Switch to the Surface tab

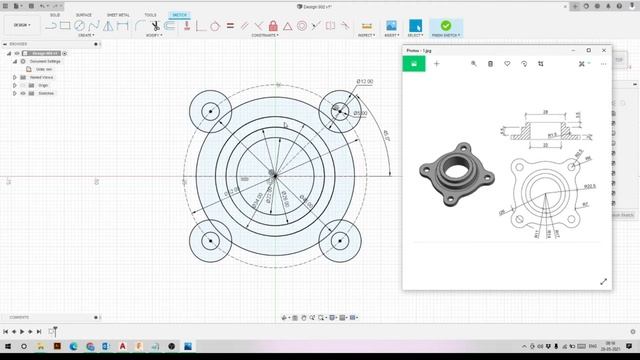(x=84, y=15)
